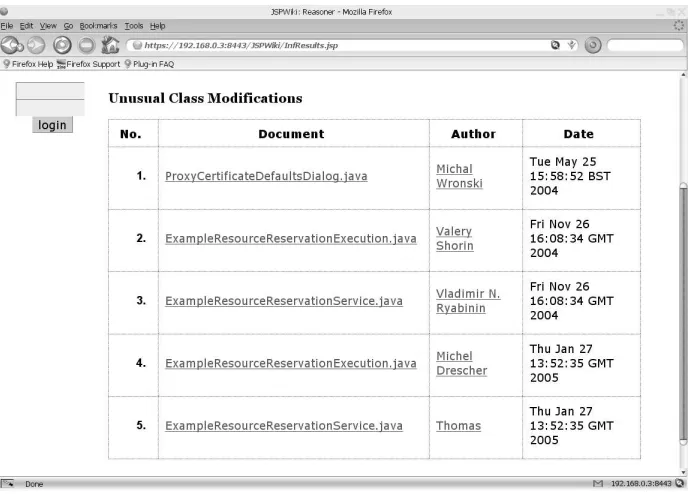Viewport: 692px width, 494px height.
Task: Click the browser Forward arrow icon
Action: coord(36,45)
